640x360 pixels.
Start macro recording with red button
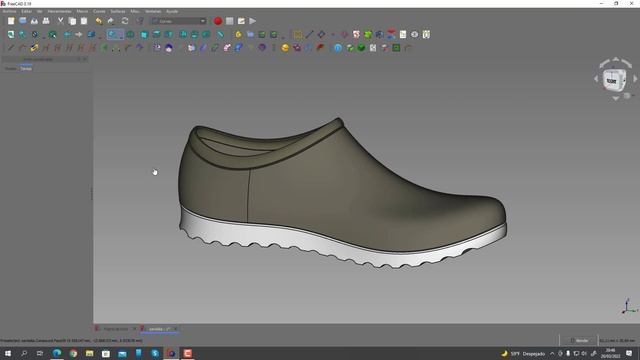tap(218, 21)
